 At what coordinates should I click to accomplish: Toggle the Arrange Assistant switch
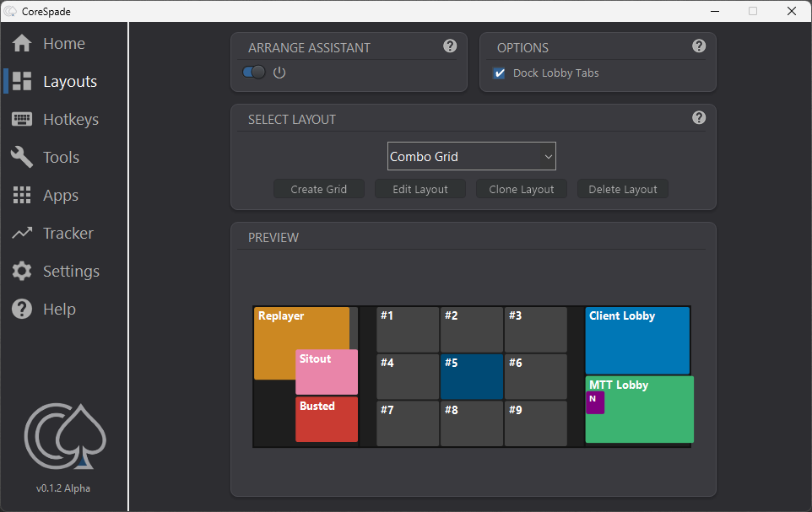pos(254,72)
